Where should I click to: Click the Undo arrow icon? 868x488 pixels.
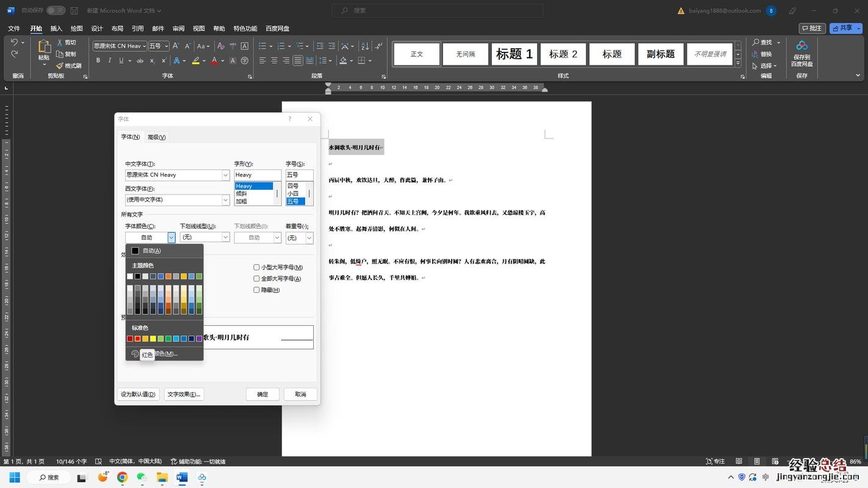(14, 43)
